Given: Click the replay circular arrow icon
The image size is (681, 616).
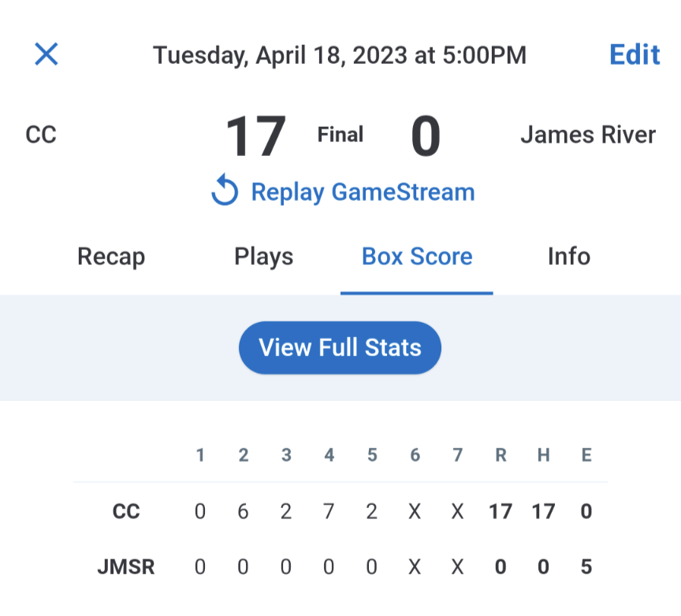Looking at the screenshot, I should [225, 191].
